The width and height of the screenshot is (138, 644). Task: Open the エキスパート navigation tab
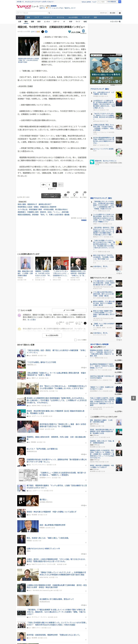(48, 17)
